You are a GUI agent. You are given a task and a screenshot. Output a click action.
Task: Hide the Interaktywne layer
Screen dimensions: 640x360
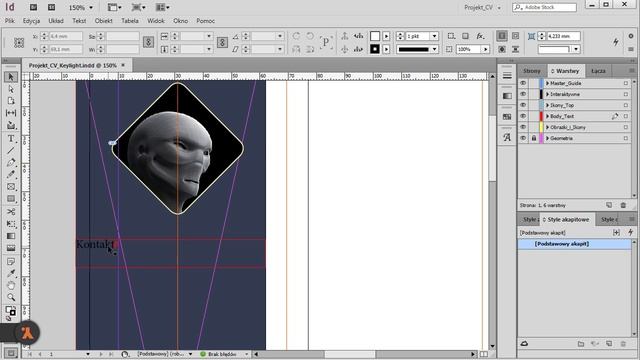point(523,94)
